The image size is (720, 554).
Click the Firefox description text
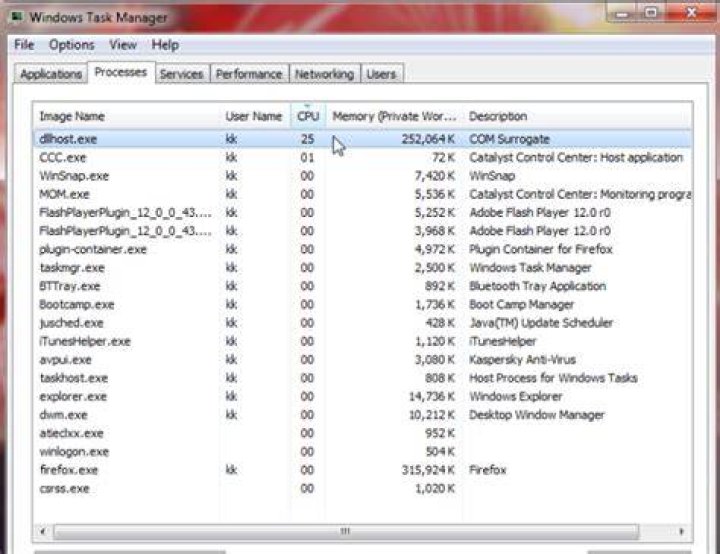click(487, 470)
